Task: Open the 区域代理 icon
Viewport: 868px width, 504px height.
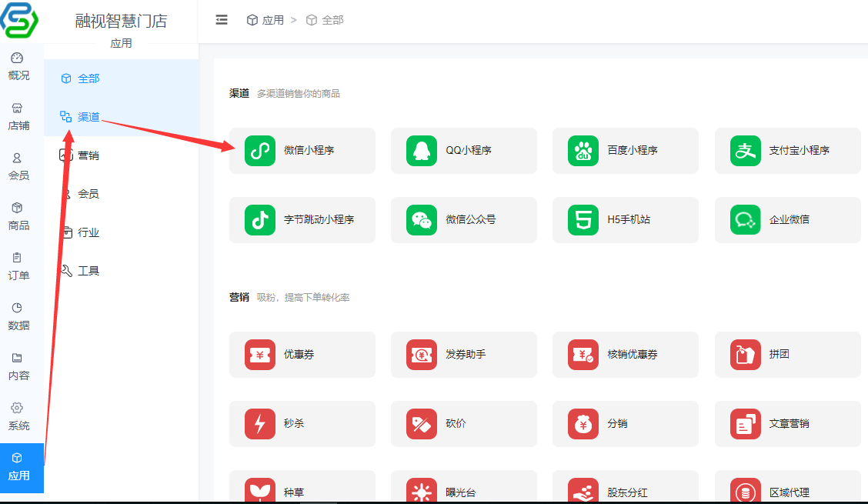Action: point(745,490)
